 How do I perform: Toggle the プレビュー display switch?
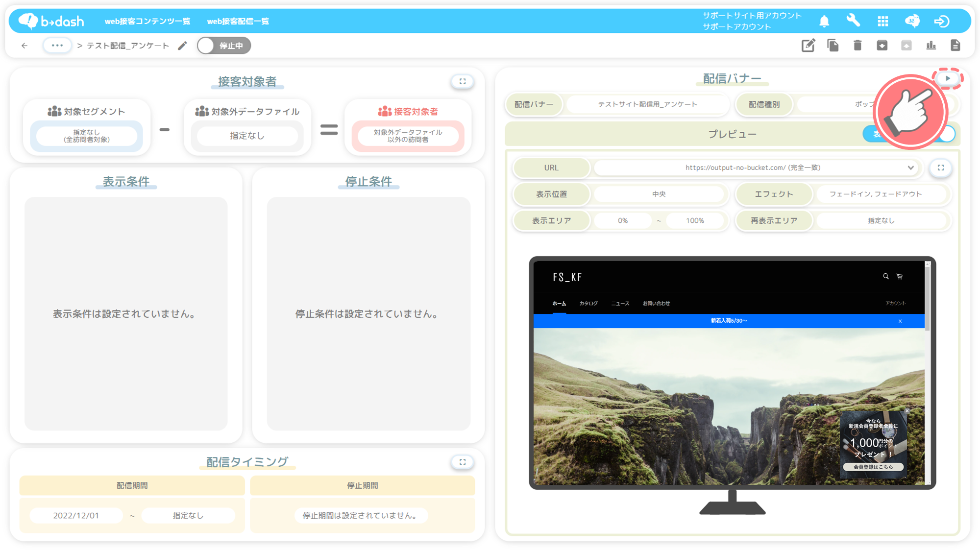click(909, 134)
